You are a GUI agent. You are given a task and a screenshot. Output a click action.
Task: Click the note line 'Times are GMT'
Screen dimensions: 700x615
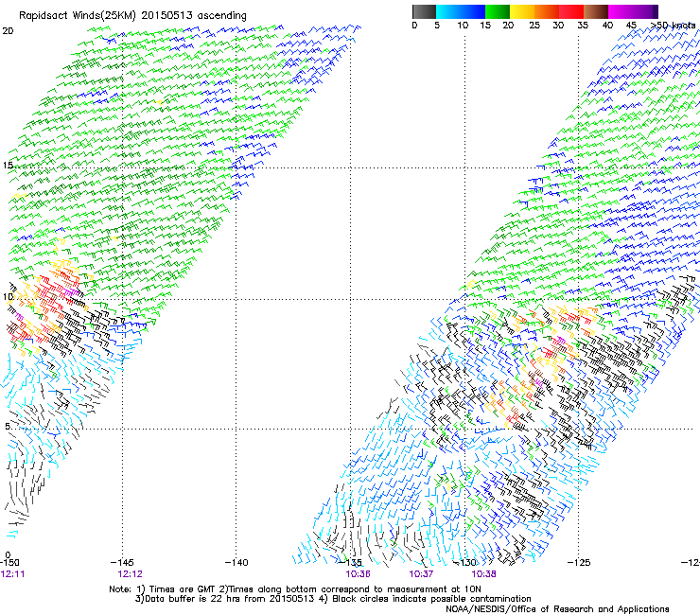(183, 589)
